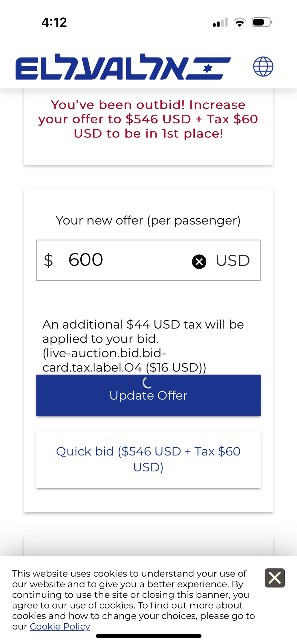Clear the offer amount with X icon
297x644 pixels.
click(x=199, y=261)
